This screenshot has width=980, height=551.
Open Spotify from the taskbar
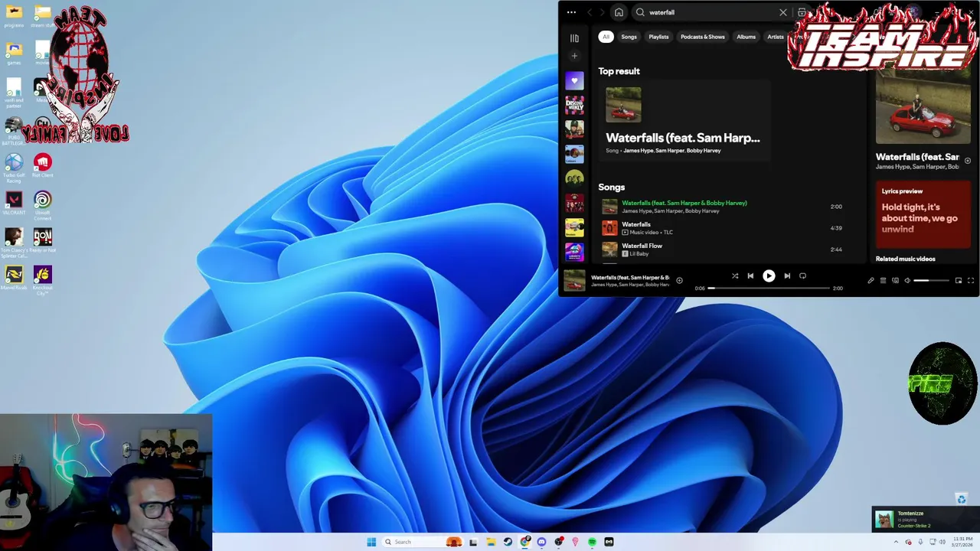[592, 542]
